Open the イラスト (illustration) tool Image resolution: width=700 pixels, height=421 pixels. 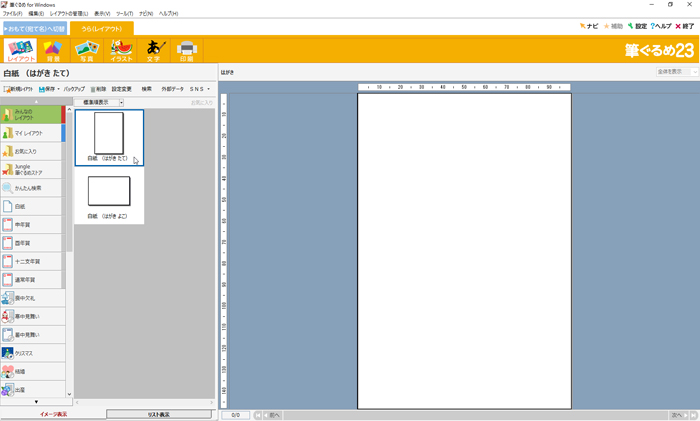[x=120, y=50]
